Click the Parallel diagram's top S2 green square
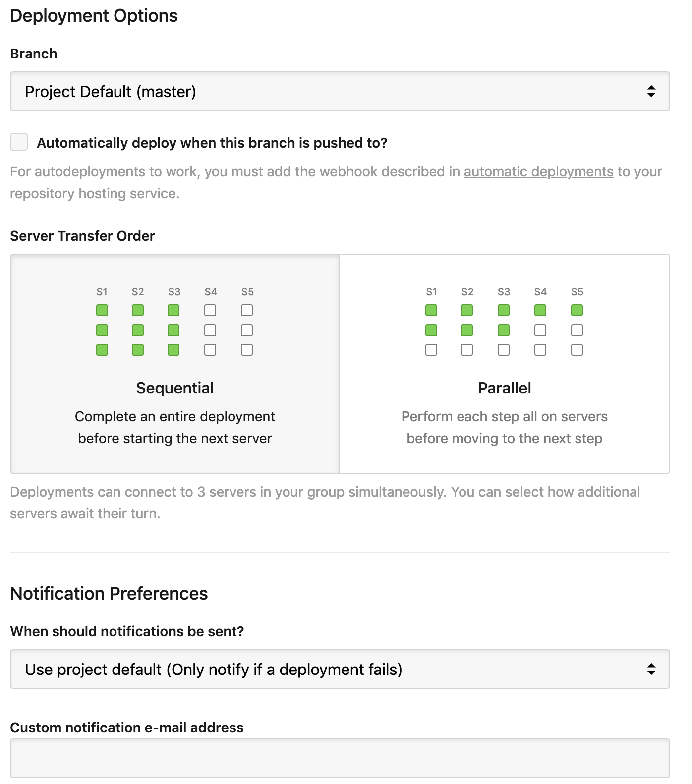The height and width of the screenshot is (784, 692). (467, 310)
